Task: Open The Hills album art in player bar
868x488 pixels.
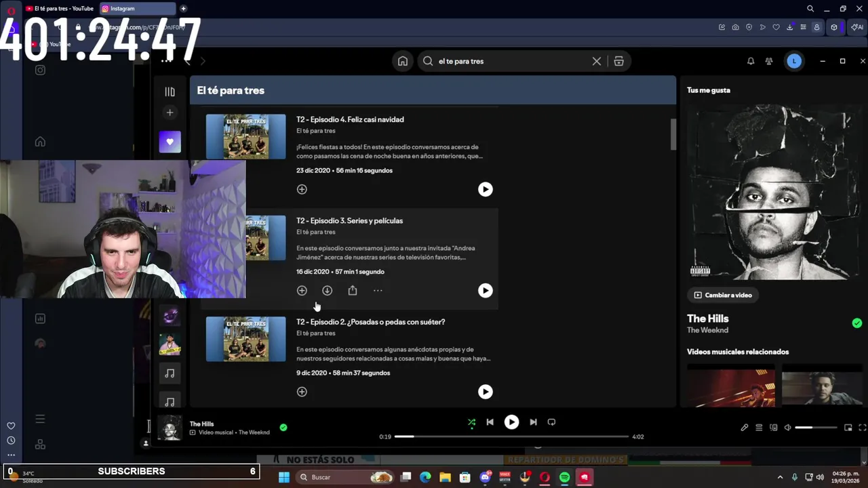Action: pos(170,428)
